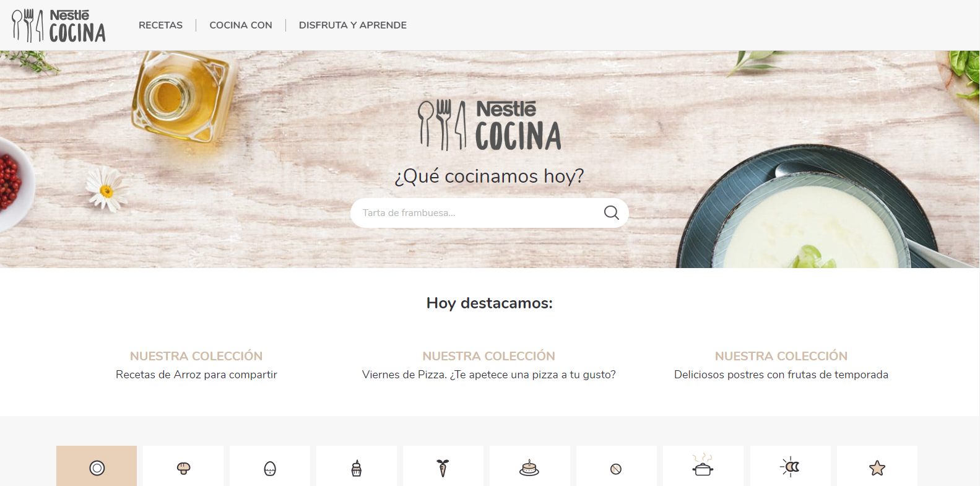Screen dimensions: 980x486
Task: Go home via top-left Nestlé Cocina logo
Action: pos(59,25)
